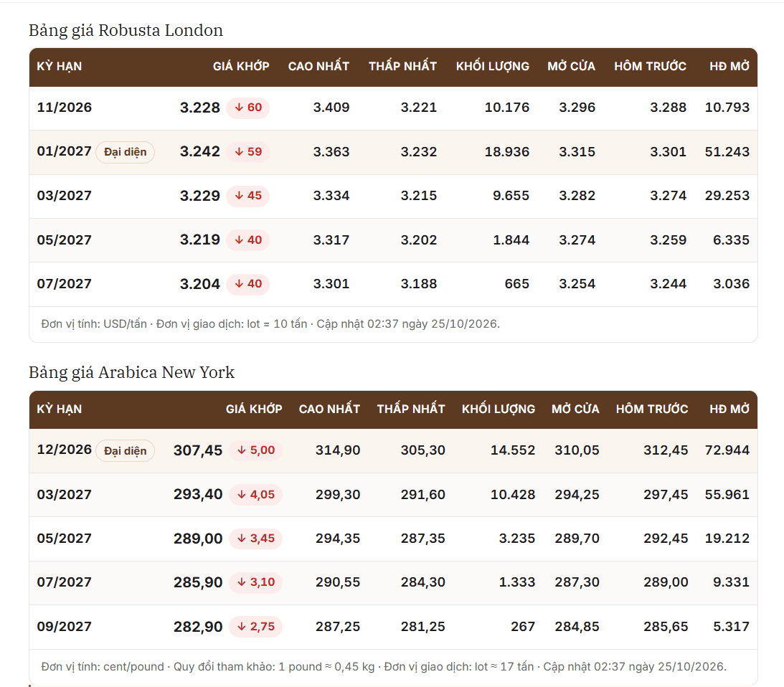
Task: Click the down-4,05 badge for Arabica 03/2027
Action: (255, 495)
